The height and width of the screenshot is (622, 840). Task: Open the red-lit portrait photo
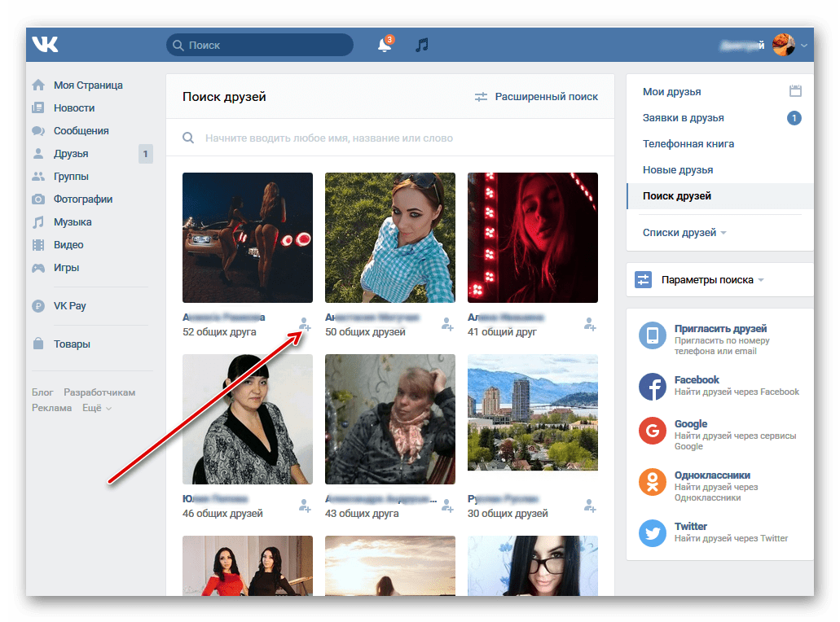click(x=533, y=238)
